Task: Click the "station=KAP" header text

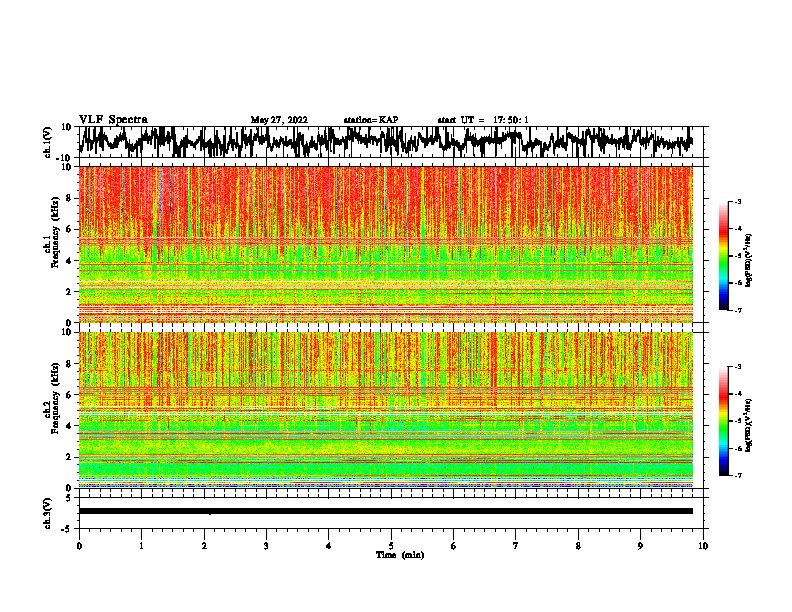Action: 371,120
